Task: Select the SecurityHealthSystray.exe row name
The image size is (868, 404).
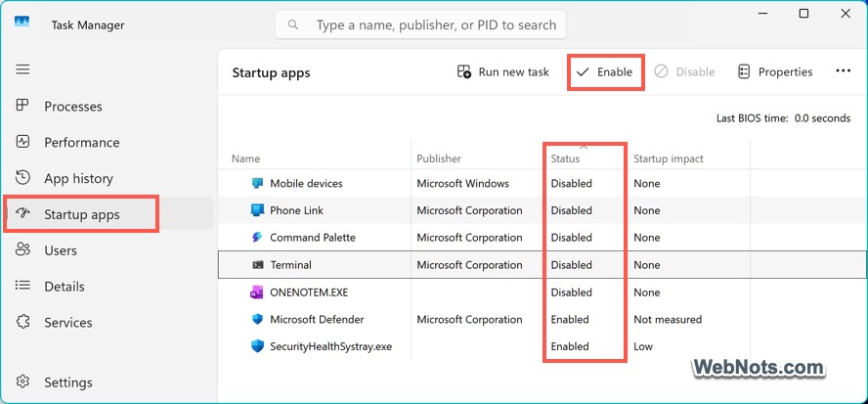Action: coord(330,346)
